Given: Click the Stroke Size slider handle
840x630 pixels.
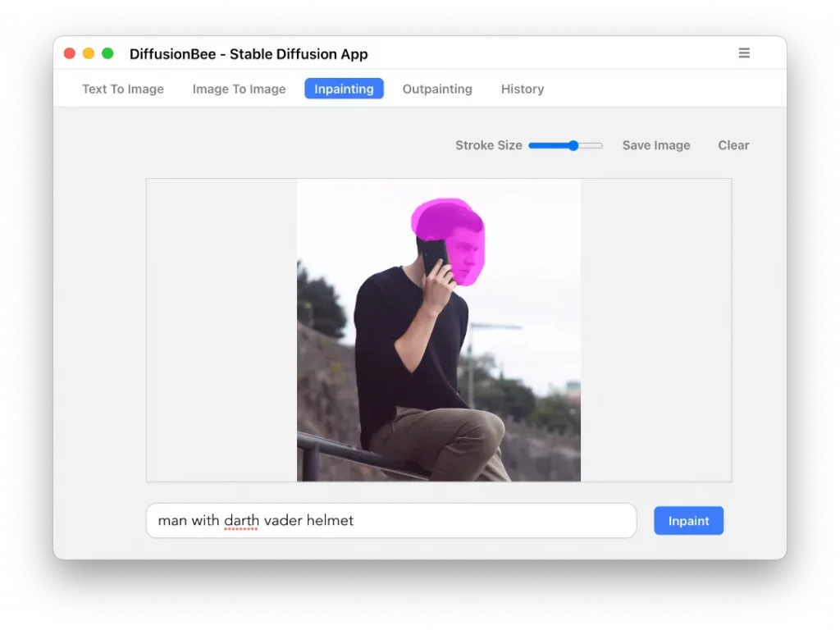Looking at the screenshot, I should [573, 145].
